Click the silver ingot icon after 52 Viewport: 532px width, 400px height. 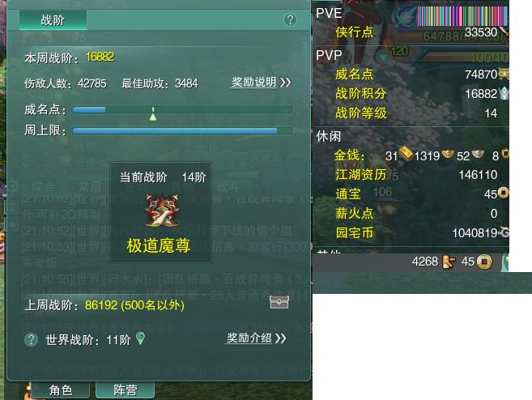478,154
